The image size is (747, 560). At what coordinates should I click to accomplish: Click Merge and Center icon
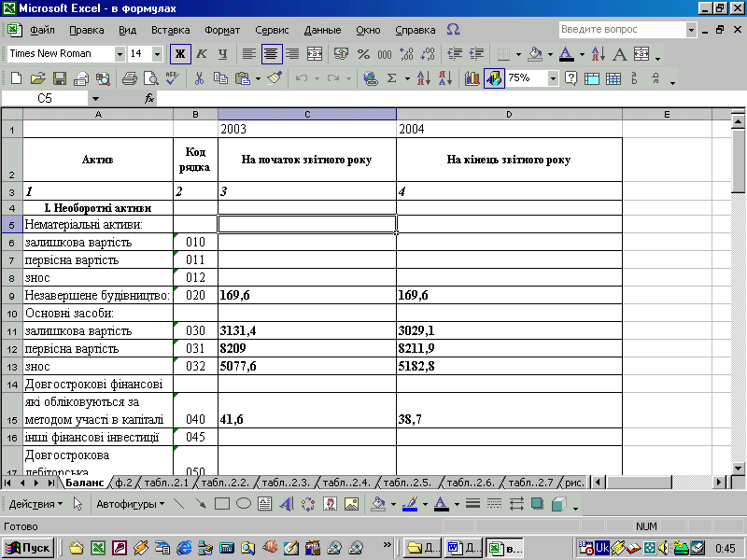pos(315,54)
